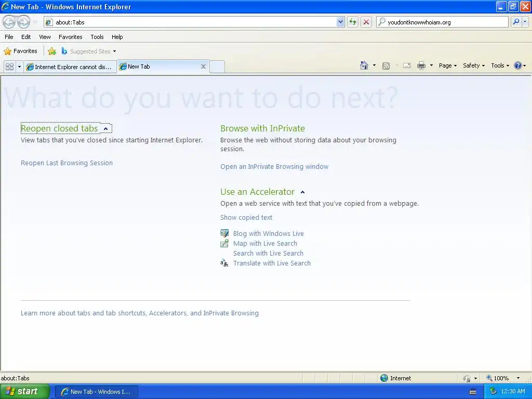This screenshot has width=532, height=399.
Task: Open the Page command menu
Action: tap(447, 66)
